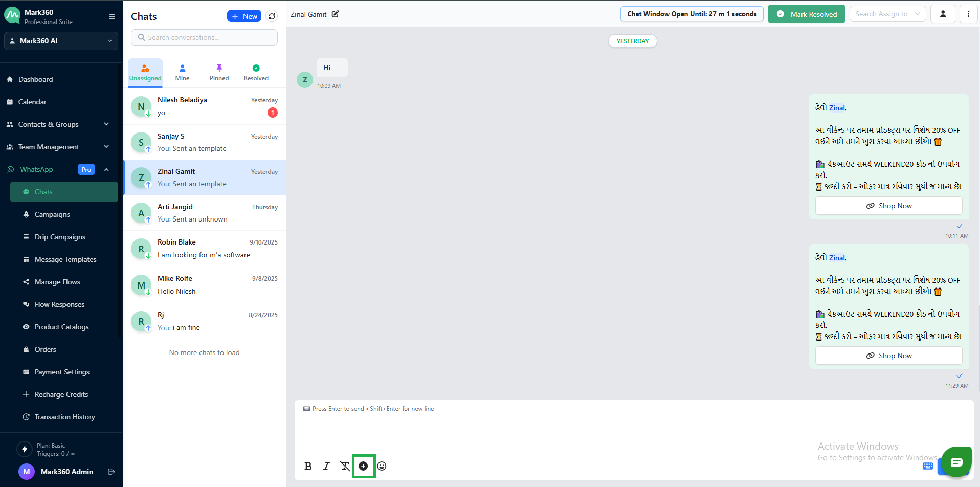Click the Mark Resolved button

pos(806,14)
